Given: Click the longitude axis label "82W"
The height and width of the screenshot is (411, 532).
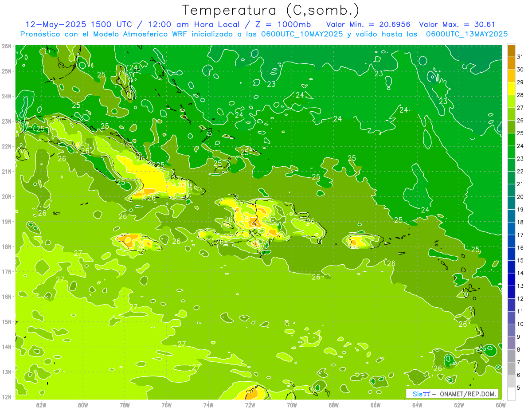Looking at the screenshot, I should point(41,405).
